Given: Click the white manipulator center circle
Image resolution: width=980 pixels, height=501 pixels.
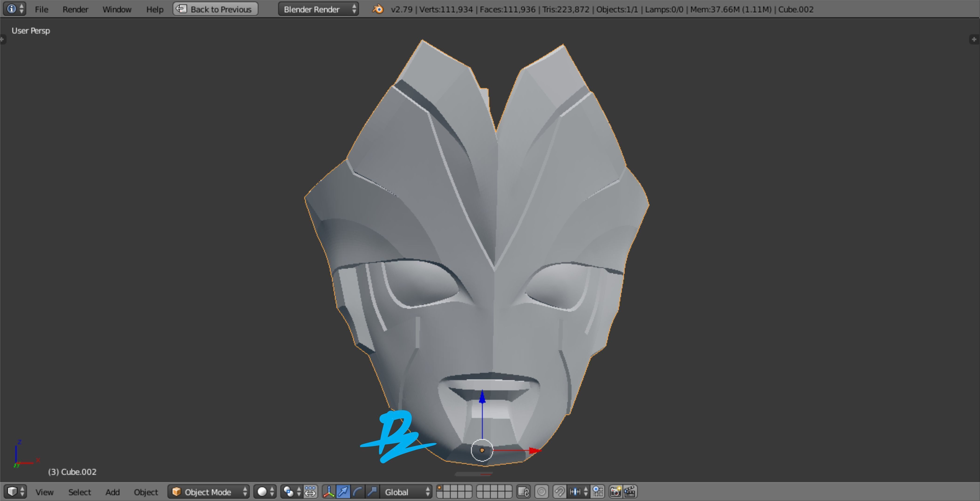Looking at the screenshot, I should click(x=482, y=450).
